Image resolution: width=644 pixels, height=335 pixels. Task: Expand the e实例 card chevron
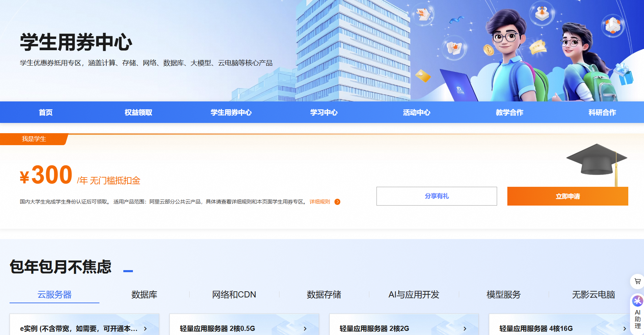[145, 329]
